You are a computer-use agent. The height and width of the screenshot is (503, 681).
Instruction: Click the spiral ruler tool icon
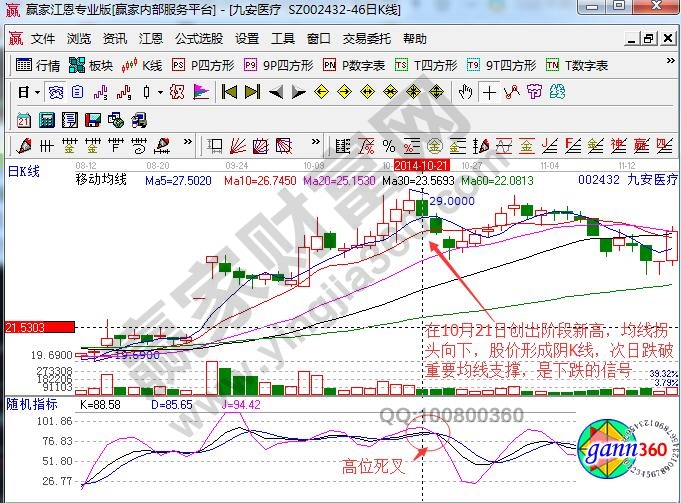pyautogui.click(x=139, y=146)
